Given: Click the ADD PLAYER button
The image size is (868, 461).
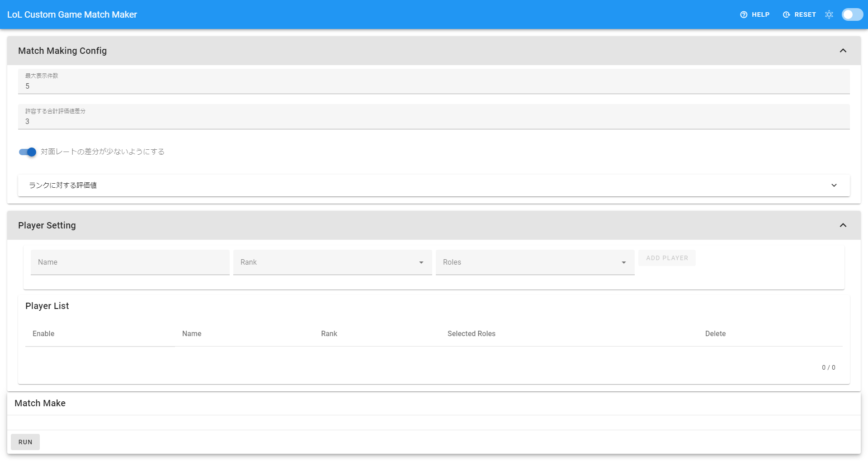Looking at the screenshot, I should [x=667, y=258].
